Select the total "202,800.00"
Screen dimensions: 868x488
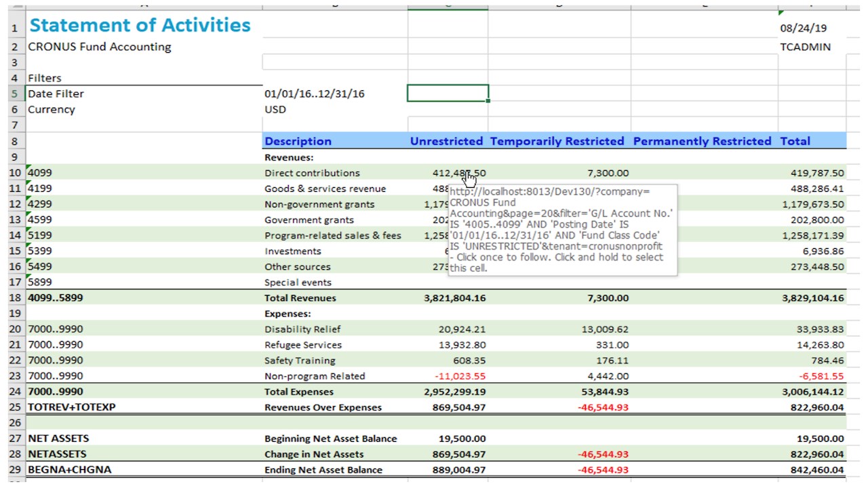(817, 220)
